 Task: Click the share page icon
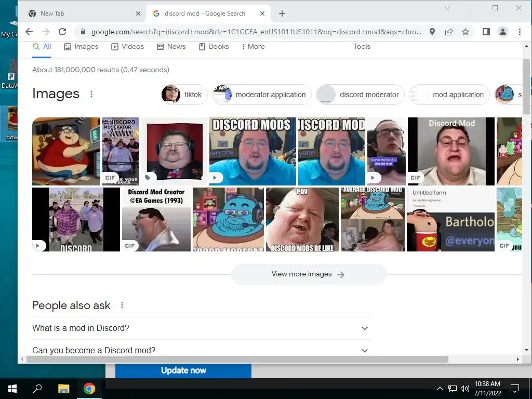pos(448,32)
